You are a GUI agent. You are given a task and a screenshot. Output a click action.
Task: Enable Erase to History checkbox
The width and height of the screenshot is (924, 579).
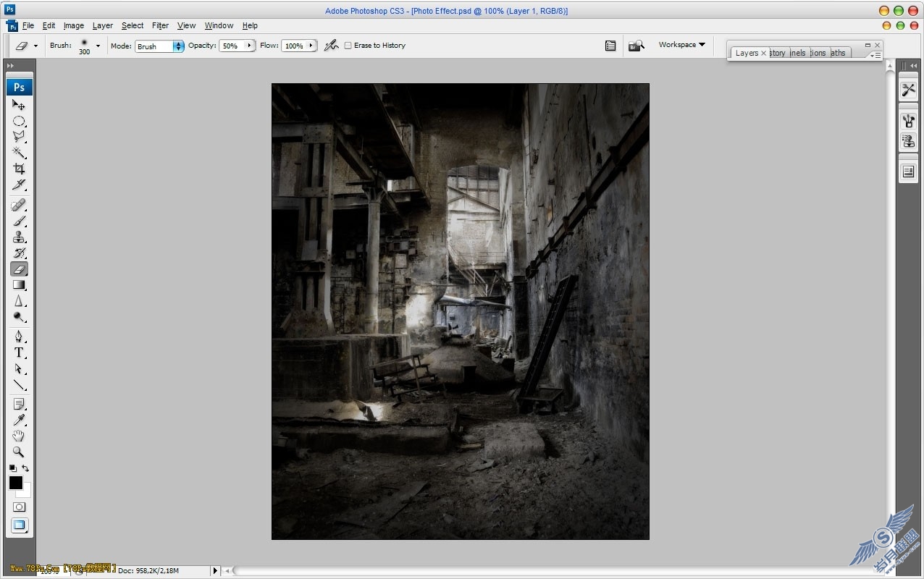[348, 46]
